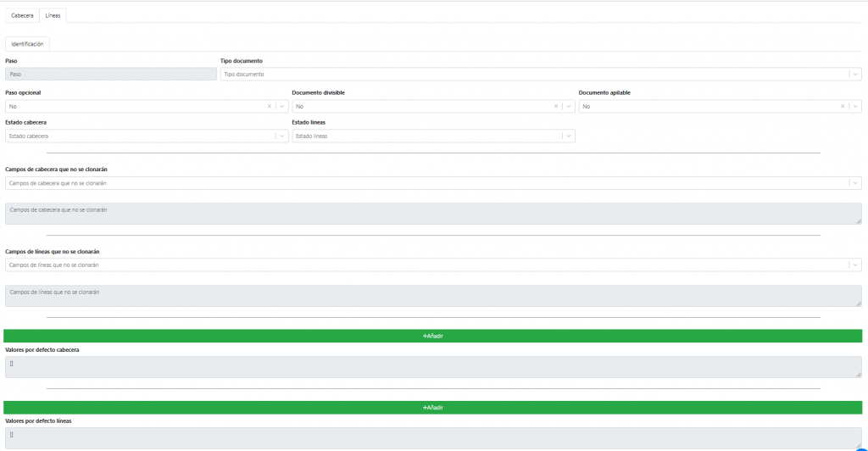Expand the Paso opcional dropdown arrow
Viewport: 868px width, 451px height.
(x=281, y=107)
